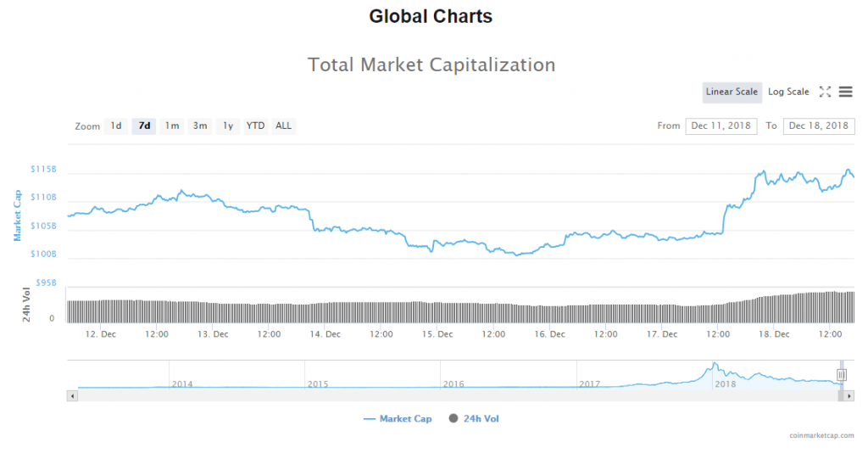The image size is (868, 453).
Task: Select the 1d zoom range
Action: [x=115, y=126]
